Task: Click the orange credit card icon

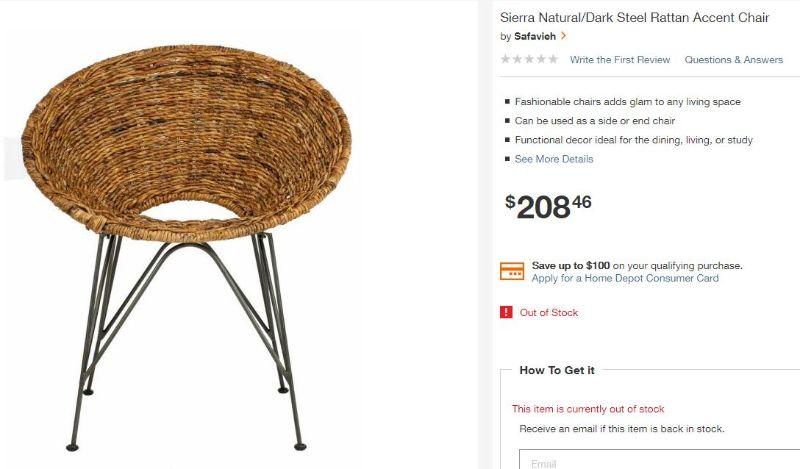Action: pyautogui.click(x=512, y=271)
